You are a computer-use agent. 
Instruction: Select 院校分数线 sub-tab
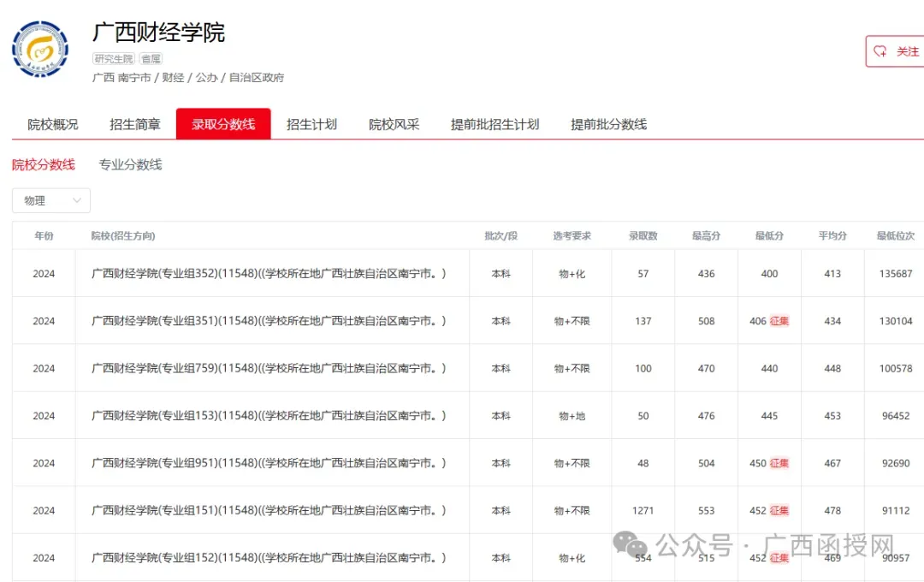tap(44, 164)
